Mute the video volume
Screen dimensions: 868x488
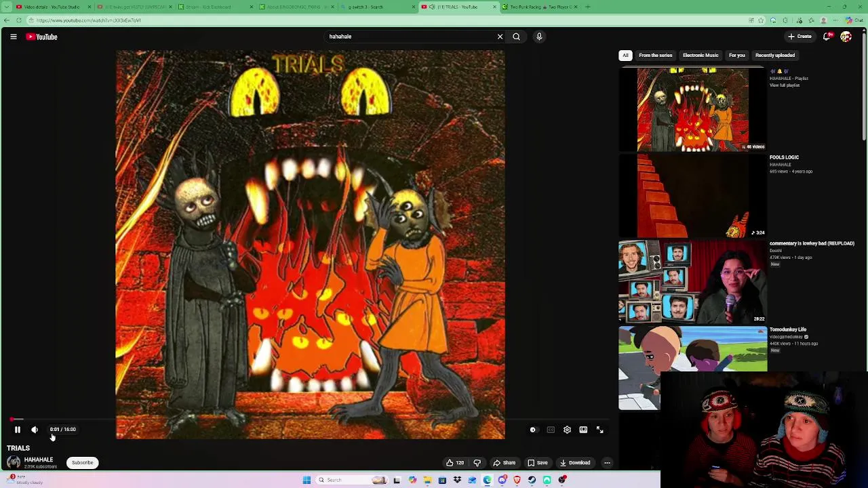click(x=35, y=429)
